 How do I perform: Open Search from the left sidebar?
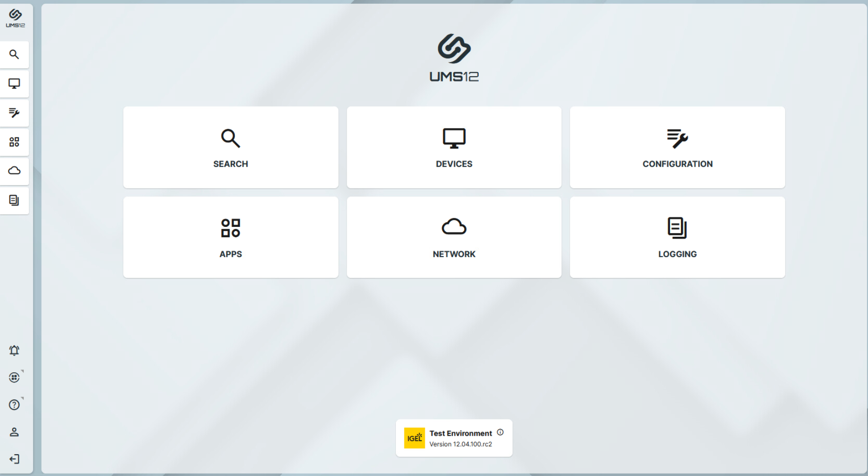point(14,54)
